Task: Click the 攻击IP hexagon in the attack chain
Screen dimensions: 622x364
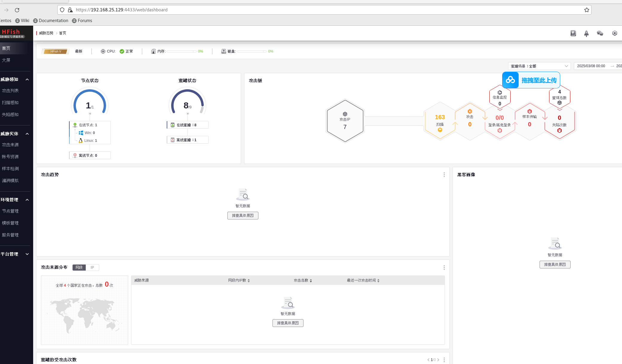Action: [x=345, y=121]
